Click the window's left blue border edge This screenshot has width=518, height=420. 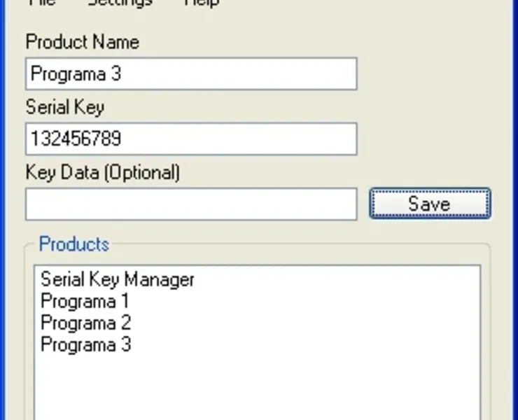[x=2, y=210]
